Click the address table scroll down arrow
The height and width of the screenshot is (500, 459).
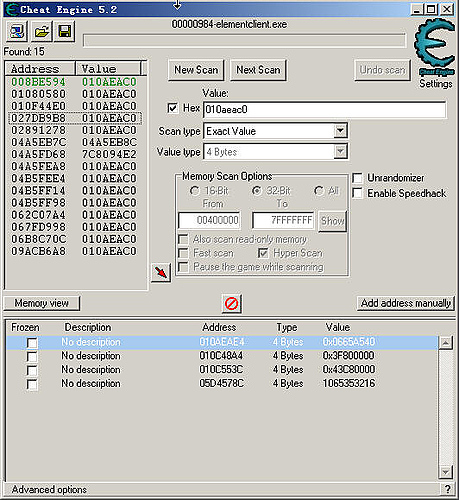(446, 472)
